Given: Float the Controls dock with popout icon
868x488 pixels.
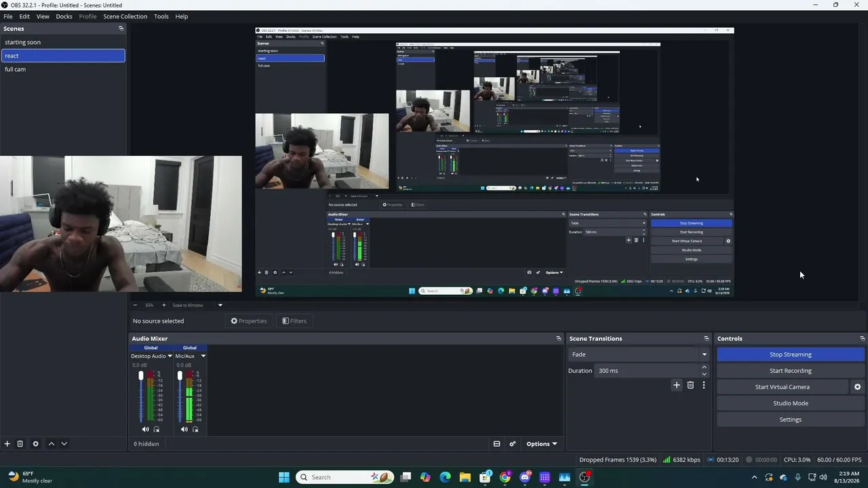Looking at the screenshot, I should 862,338.
